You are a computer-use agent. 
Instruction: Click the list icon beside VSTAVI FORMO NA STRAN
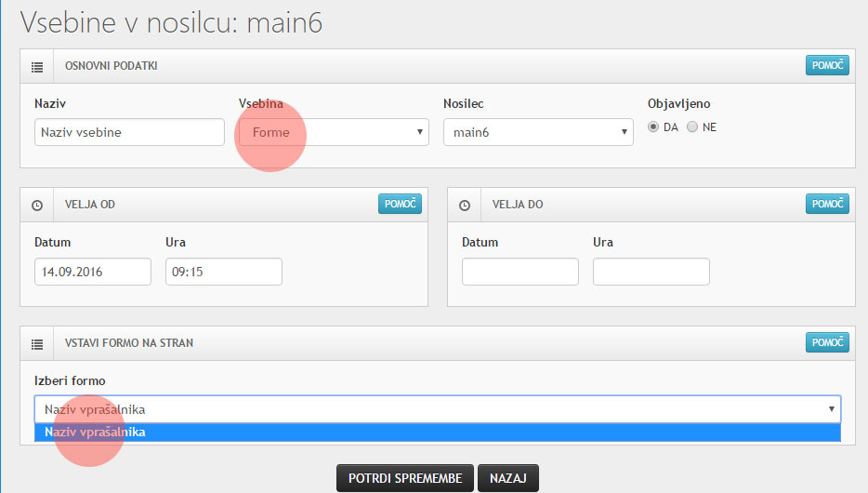click(x=37, y=344)
